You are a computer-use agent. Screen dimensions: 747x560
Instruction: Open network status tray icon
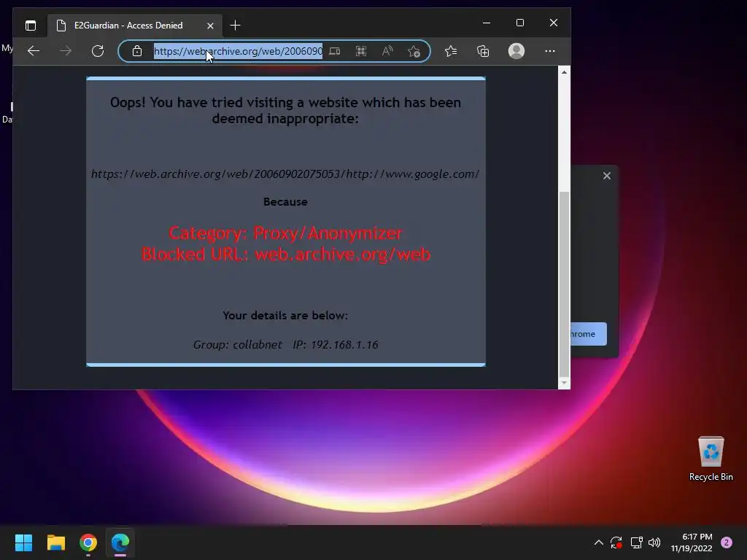click(x=636, y=542)
